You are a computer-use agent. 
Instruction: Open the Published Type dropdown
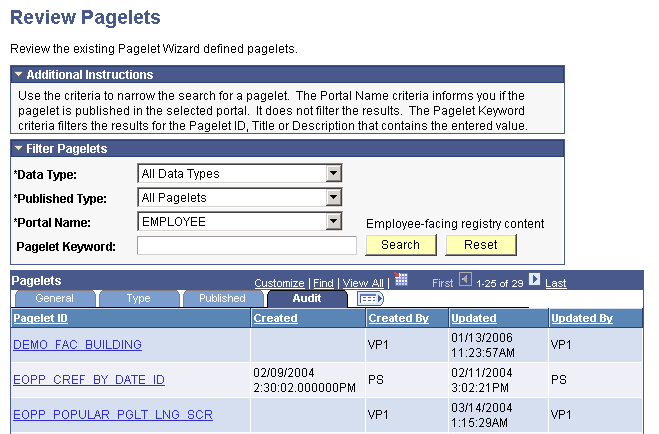[334, 198]
